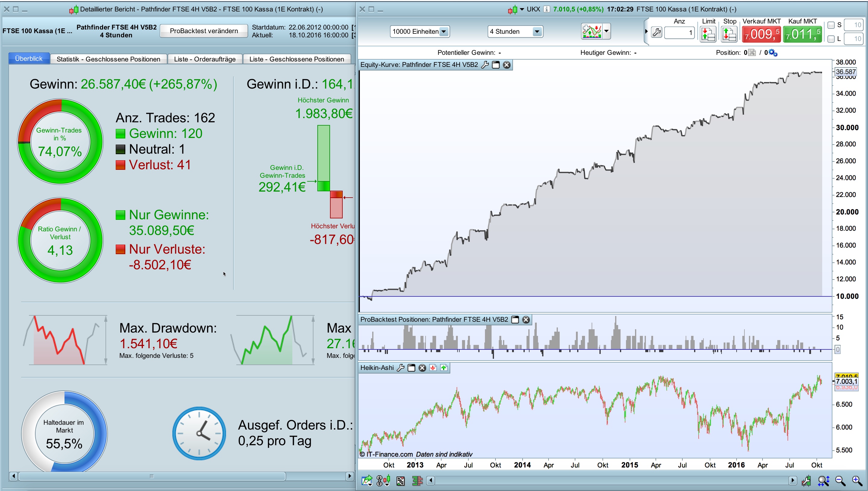Click ProBacktest verändern button
868x491 pixels.
point(204,31)
